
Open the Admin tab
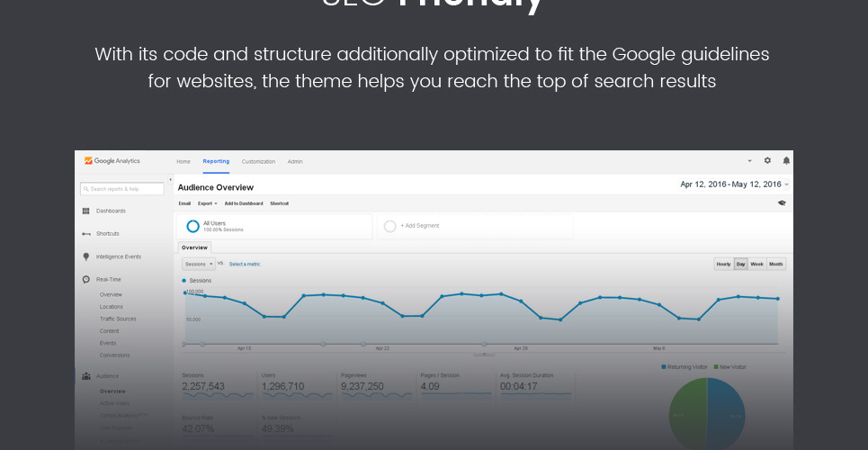[x=295, y=162]
